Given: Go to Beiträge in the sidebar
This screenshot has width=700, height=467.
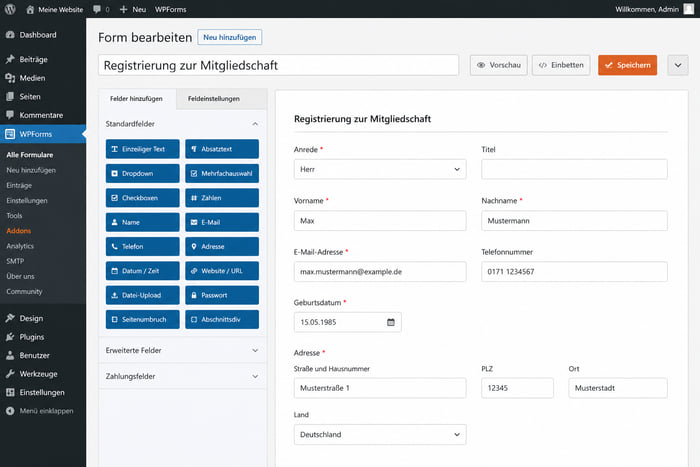Looking at the screenshot, I should tap(43, 59).
